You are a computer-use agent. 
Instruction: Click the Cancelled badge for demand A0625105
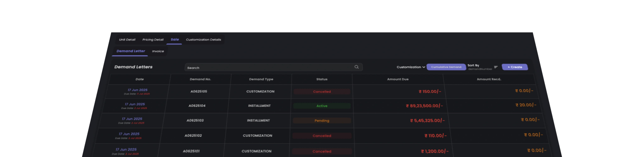click(322, 92)
